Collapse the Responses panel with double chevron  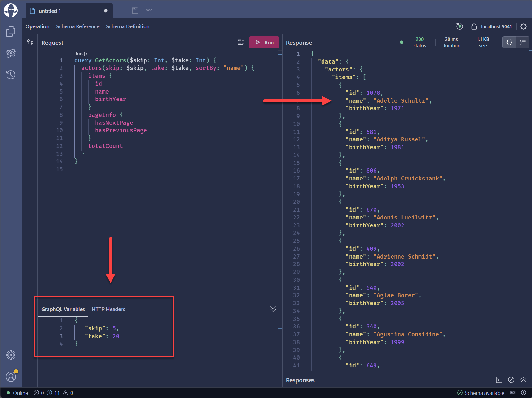523,380
